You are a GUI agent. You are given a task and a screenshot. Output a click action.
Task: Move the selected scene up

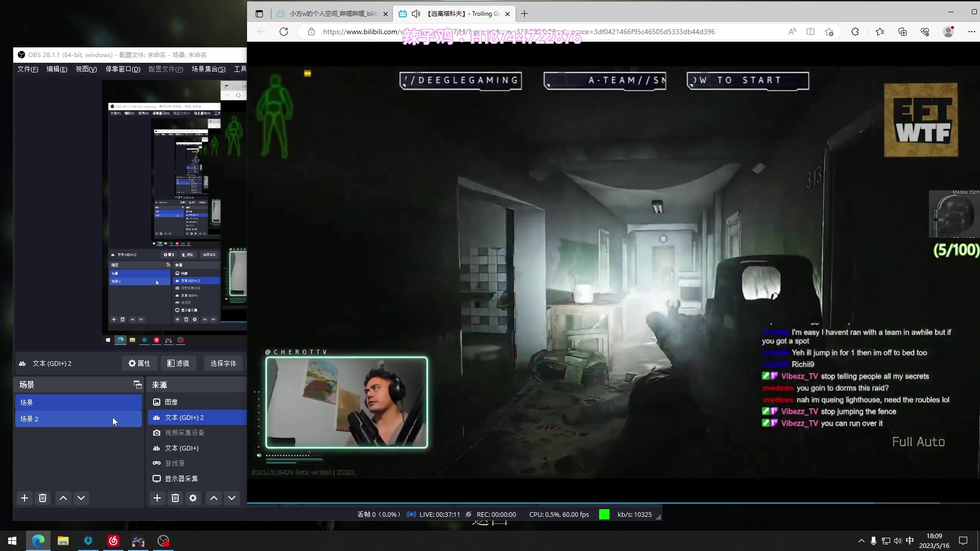click(x=63, y=498)
